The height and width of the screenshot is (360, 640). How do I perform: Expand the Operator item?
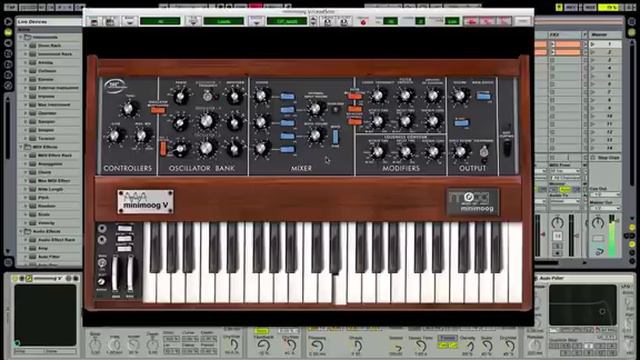[x=26, y=113]
